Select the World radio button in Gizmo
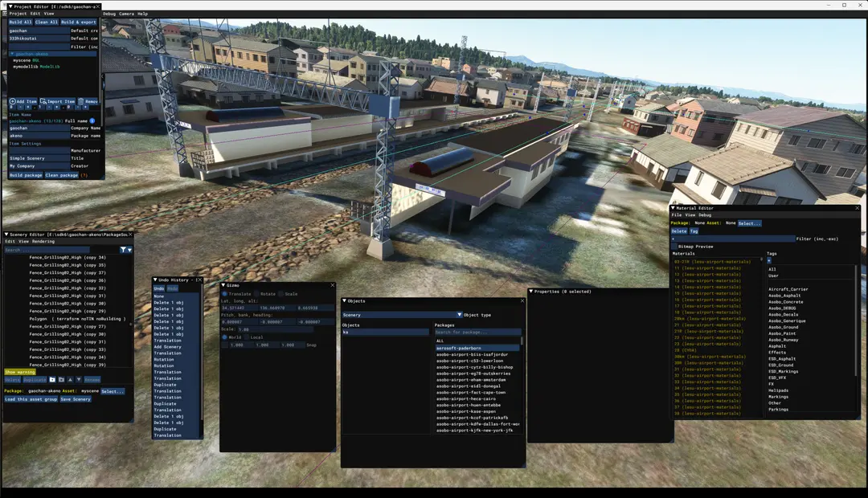 click(x=224, y=337)
